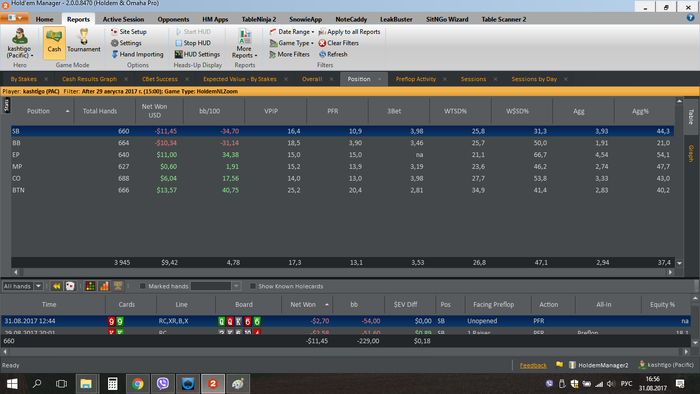Screen dimensions: 700x394
Task: Switch to the By Stakes report tab
Action: [x=23, y=79]
